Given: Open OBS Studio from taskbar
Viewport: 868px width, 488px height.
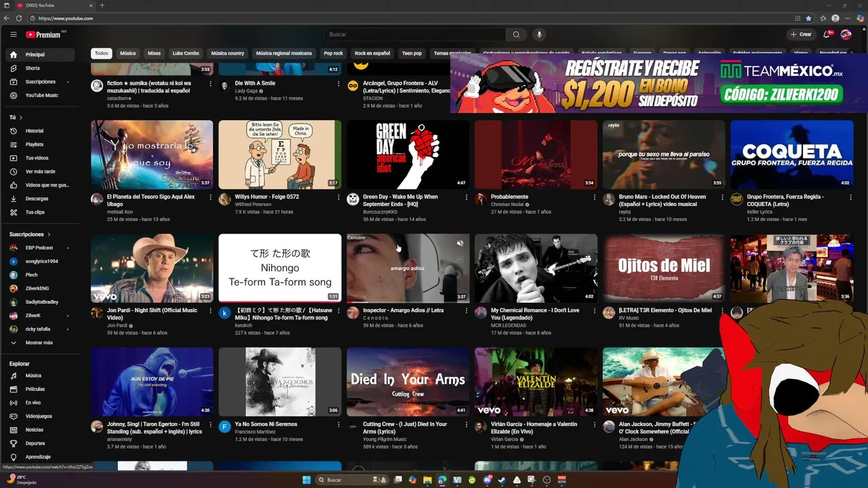Looking at the screenshot, I should 547,480.
